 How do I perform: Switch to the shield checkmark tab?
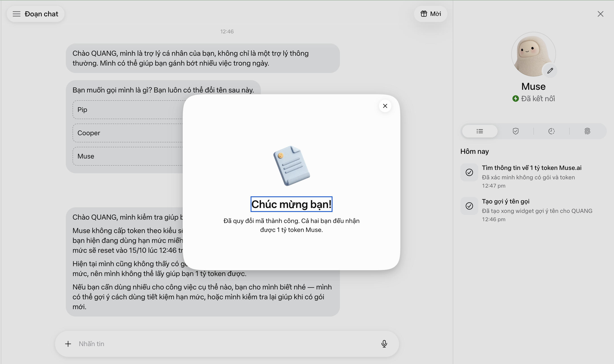point(515,131)
